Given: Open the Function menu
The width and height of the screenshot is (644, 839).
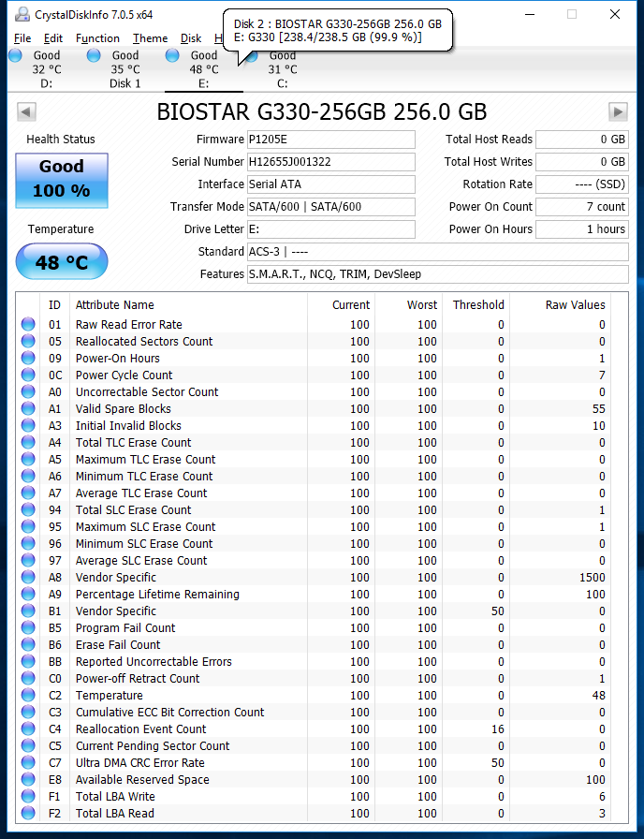Looking at the screenshot, I should point(97,38).
